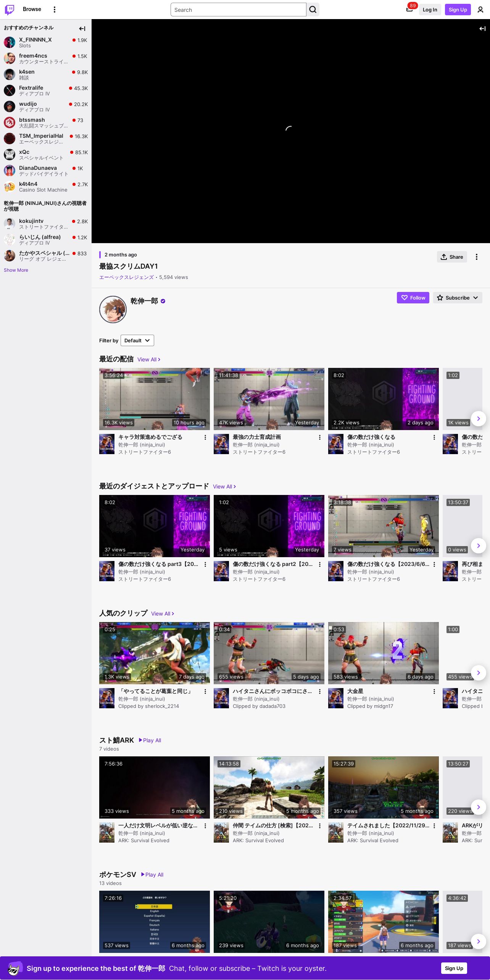View All in 最近のダイジェストとアップロード
This screenshot has width=490, height=980.
click(x=224, y=487)
